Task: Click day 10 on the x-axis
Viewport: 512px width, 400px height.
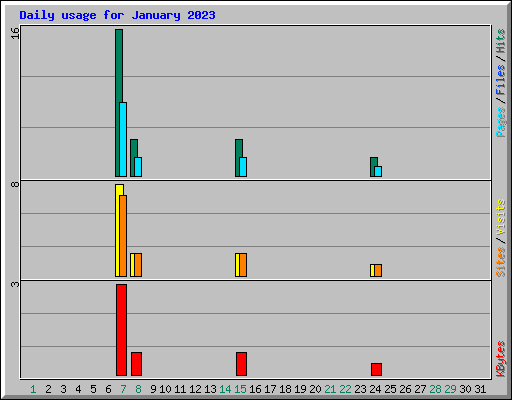Action: point(165,389)
